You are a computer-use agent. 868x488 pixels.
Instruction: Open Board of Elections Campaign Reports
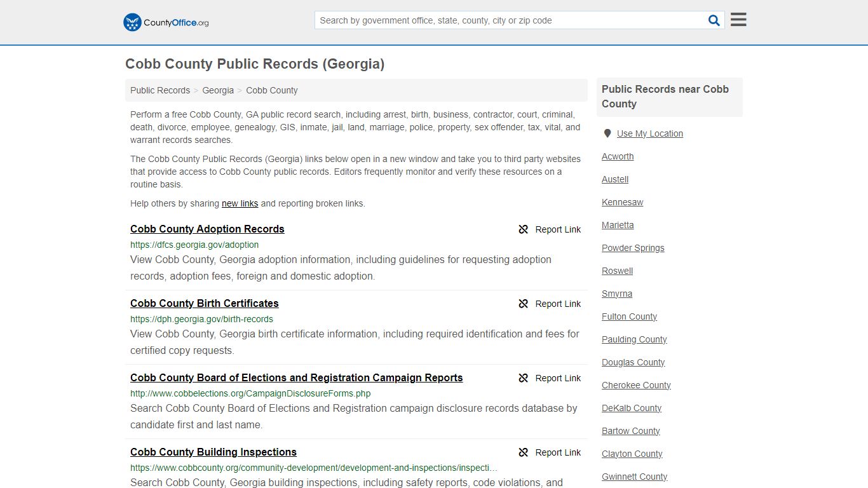coord(297,377)
